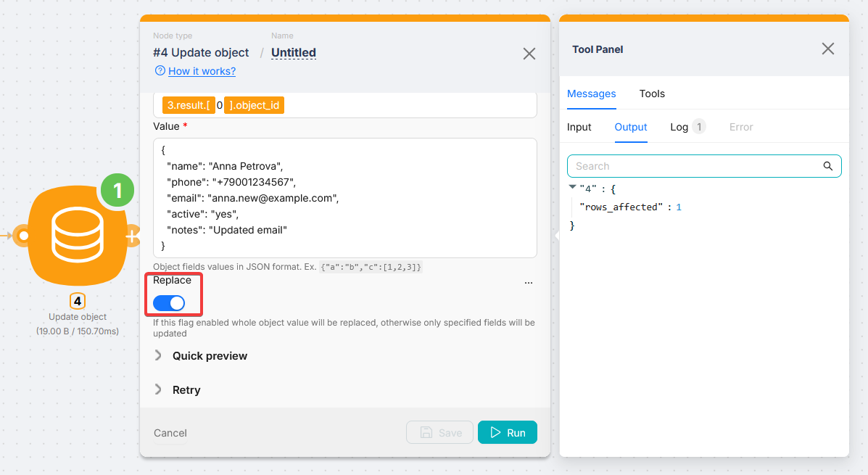This screenshot has height=475, width=868.
Task: Click Cancel in the dialog footer
Action: [x=170, y=433]
